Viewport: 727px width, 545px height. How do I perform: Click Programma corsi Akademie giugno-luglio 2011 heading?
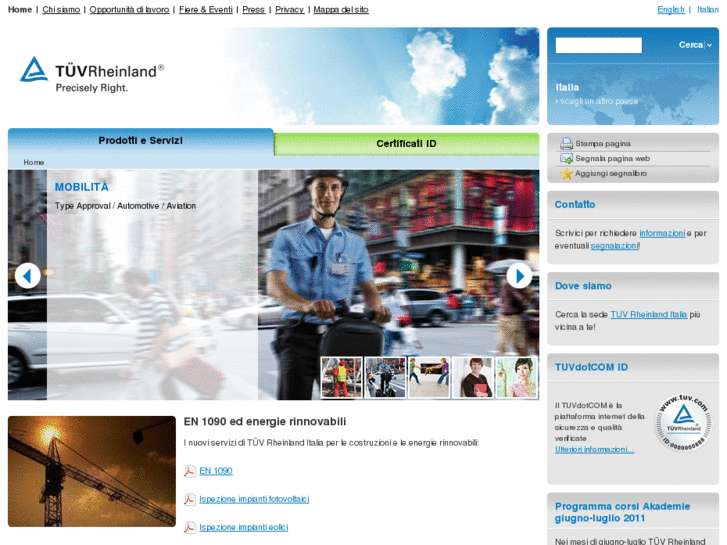623,512
